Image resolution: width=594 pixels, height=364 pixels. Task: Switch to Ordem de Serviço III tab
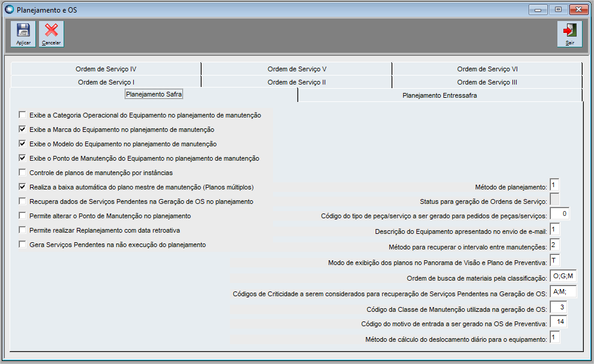(x=487, y=82)
